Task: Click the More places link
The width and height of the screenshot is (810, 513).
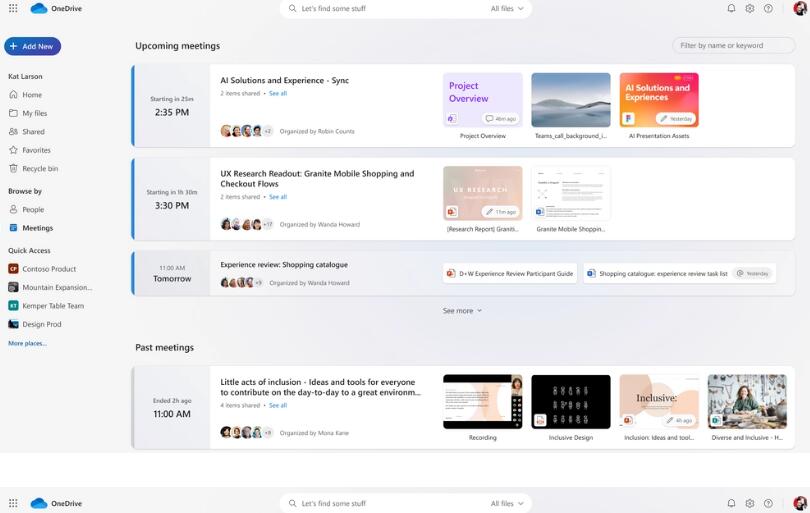Action: coord(27,343)
